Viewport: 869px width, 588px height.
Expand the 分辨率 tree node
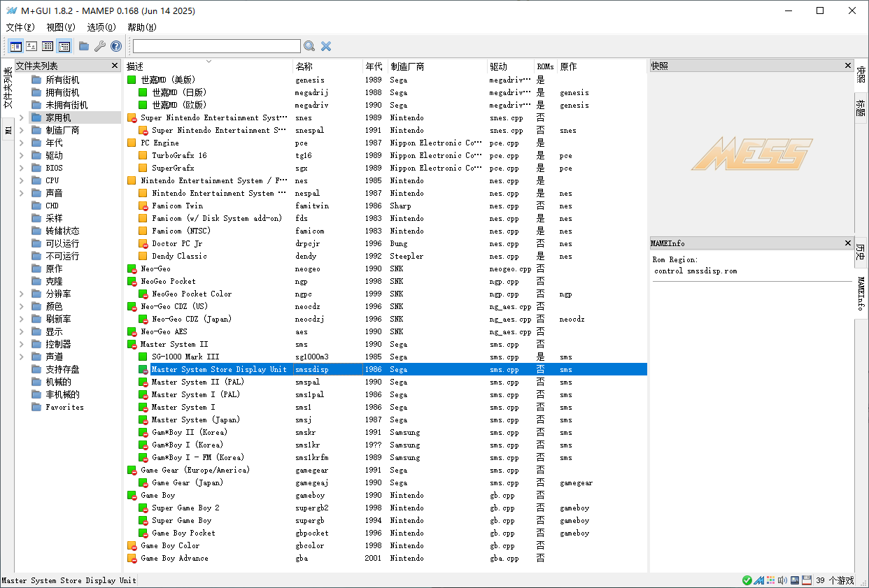(x=22, y=294)
